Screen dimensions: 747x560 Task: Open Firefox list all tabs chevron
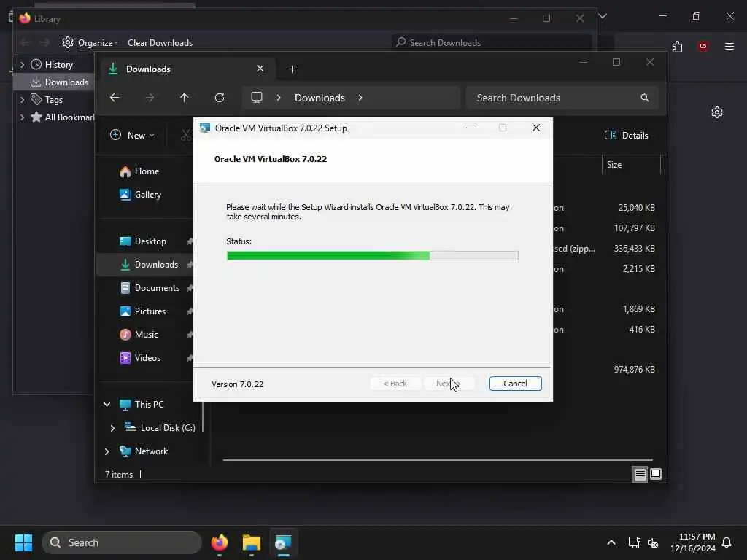tap(603, 16)
